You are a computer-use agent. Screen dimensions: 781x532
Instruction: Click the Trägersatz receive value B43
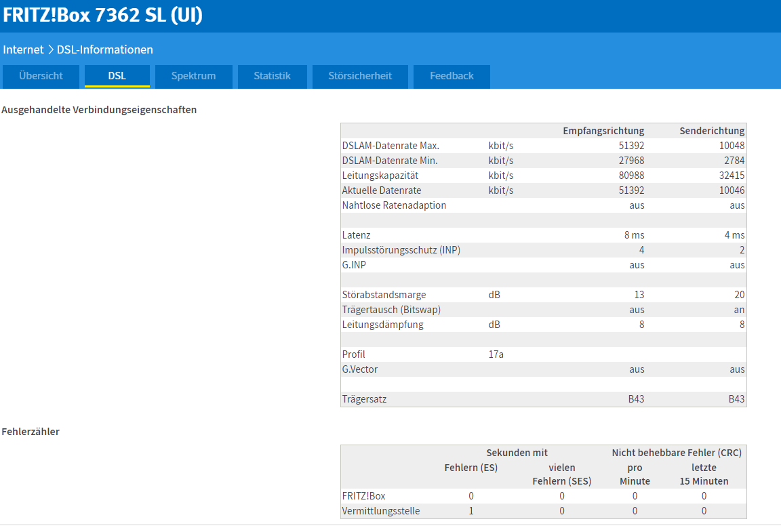pyautogui.click(x=636, y=399)
